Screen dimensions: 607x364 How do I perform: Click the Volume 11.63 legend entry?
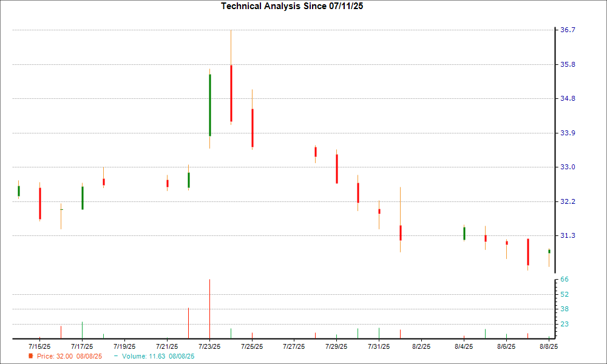click(154, 356)
